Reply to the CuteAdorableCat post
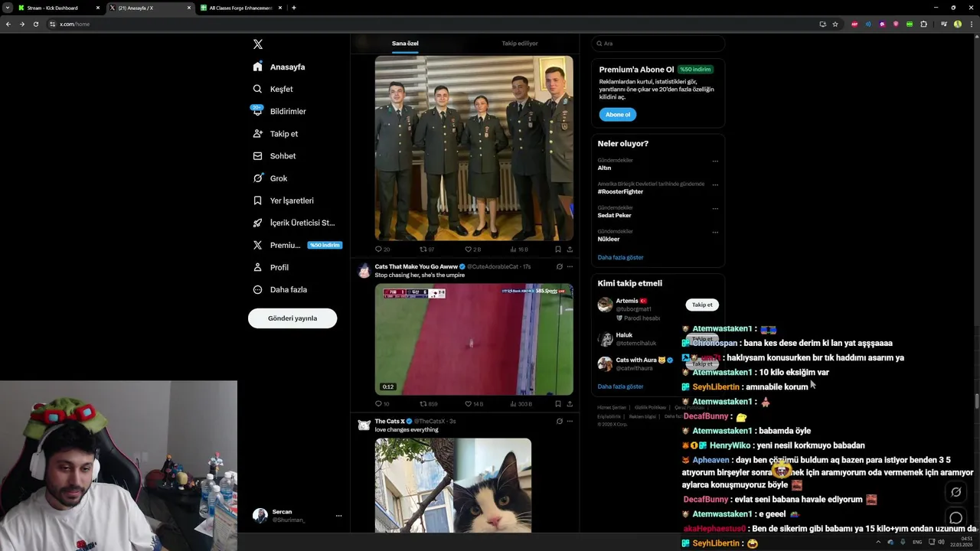980x551 pixels. point(382,404)
